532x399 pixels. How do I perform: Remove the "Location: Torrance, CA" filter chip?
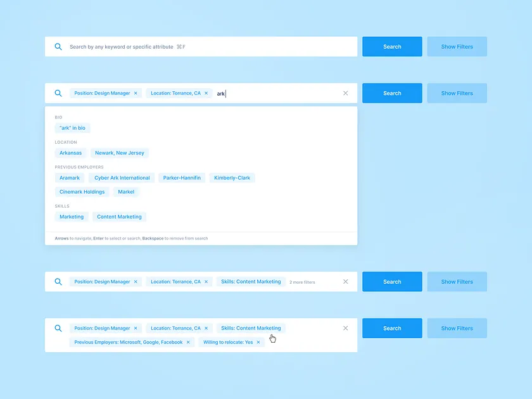206,92
